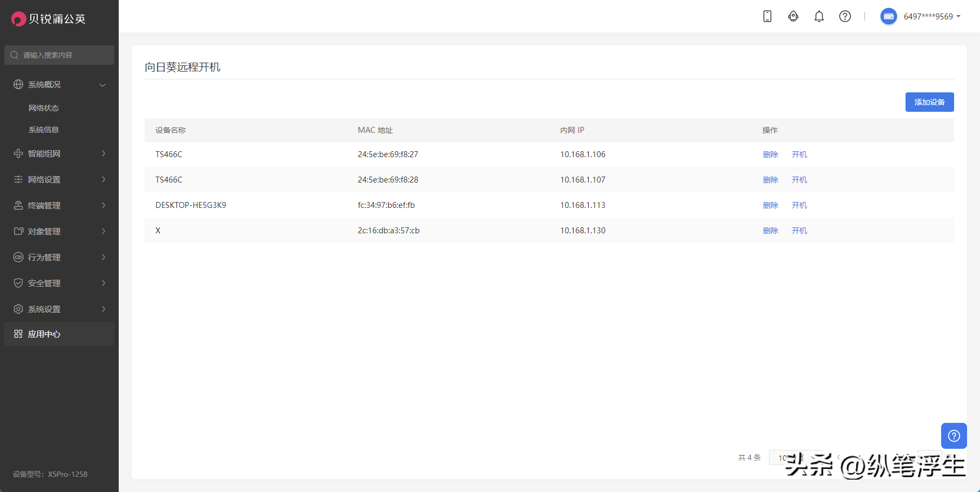This screenshot has width=980, height=492.
Task: Select MAC address 24:5e:be:69:f8:27
Action: click(x=387, y=154)
